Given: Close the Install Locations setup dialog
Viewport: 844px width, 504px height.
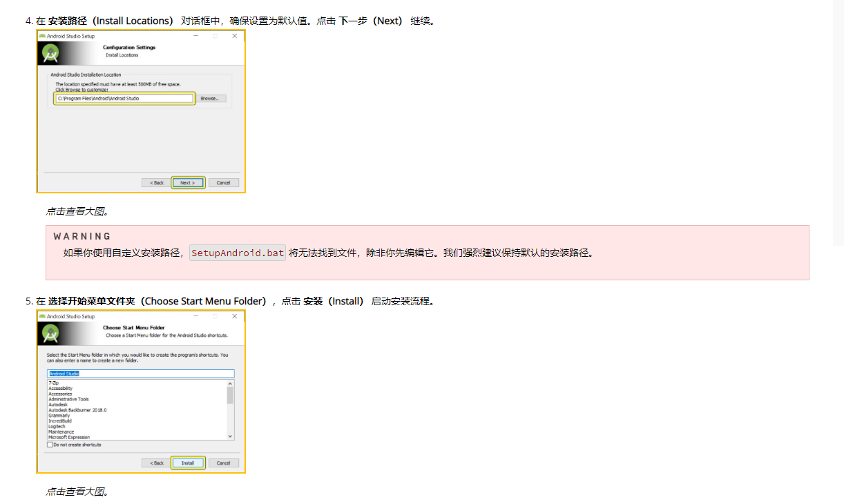Looking at the screenshot, I should 235,36.
